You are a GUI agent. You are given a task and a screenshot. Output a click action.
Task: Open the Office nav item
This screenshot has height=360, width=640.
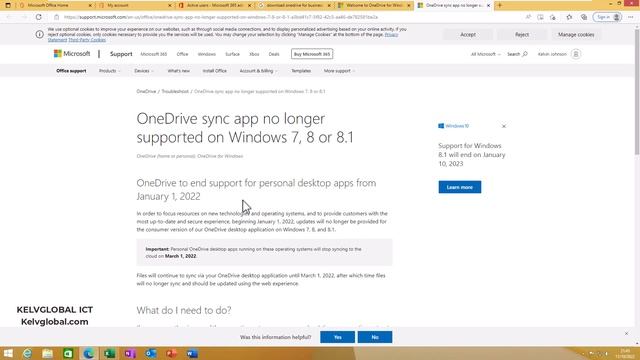pos(182,54)
